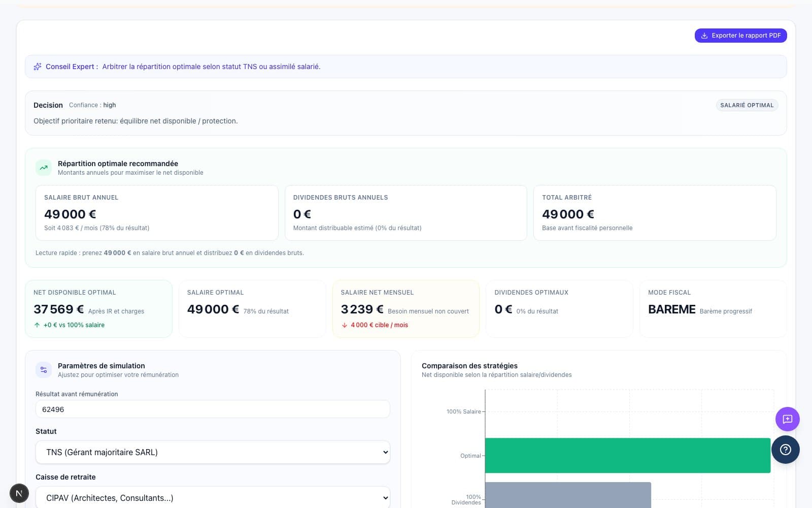Expand the Caisse de retraite dropdown
This screenshot has height=508, width=812.
coord(213,498)
